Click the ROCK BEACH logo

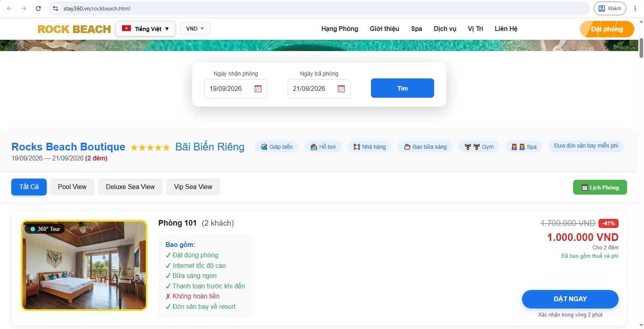click(x=74, y=29)
